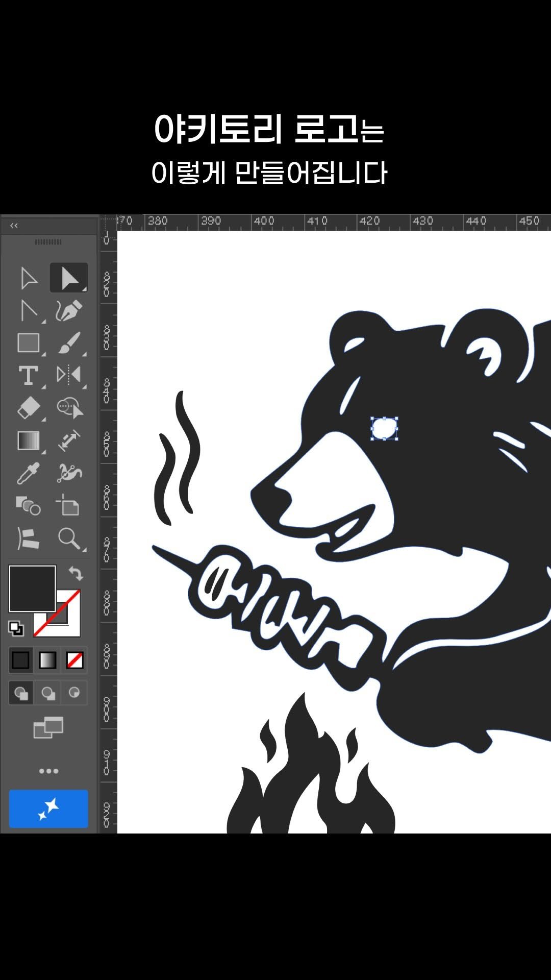Image resolution: width=551 pixels, height=980 pixels.
Task: Select the Paintbrush tool
Action: click(68, 343)
